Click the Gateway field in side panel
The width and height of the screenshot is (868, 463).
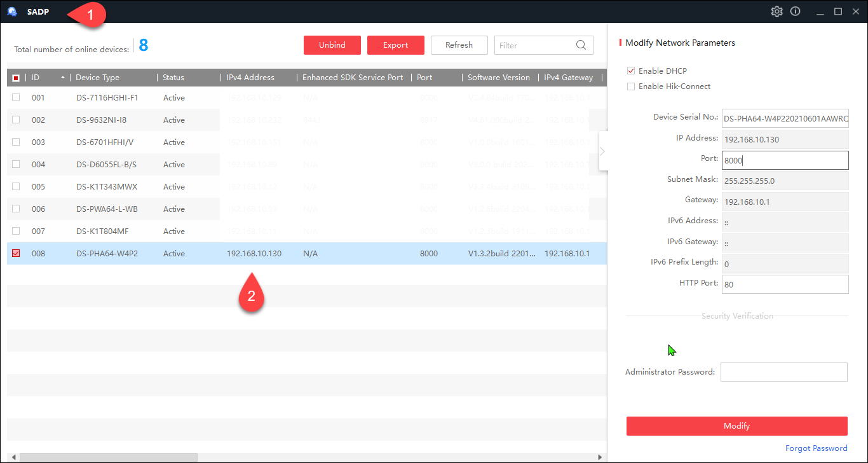click(x=785, y=202)
